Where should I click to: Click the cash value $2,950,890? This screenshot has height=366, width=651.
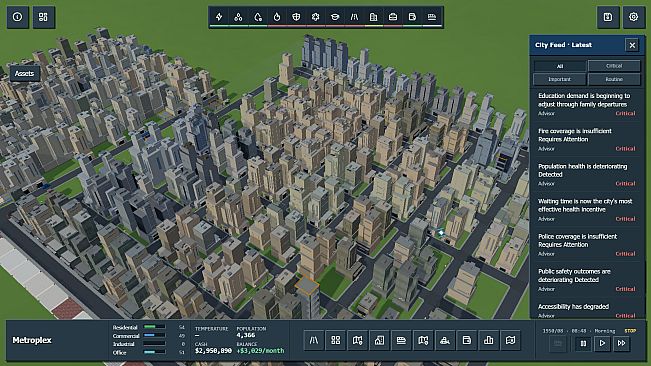pyautogui.click(x=213, y=351)
